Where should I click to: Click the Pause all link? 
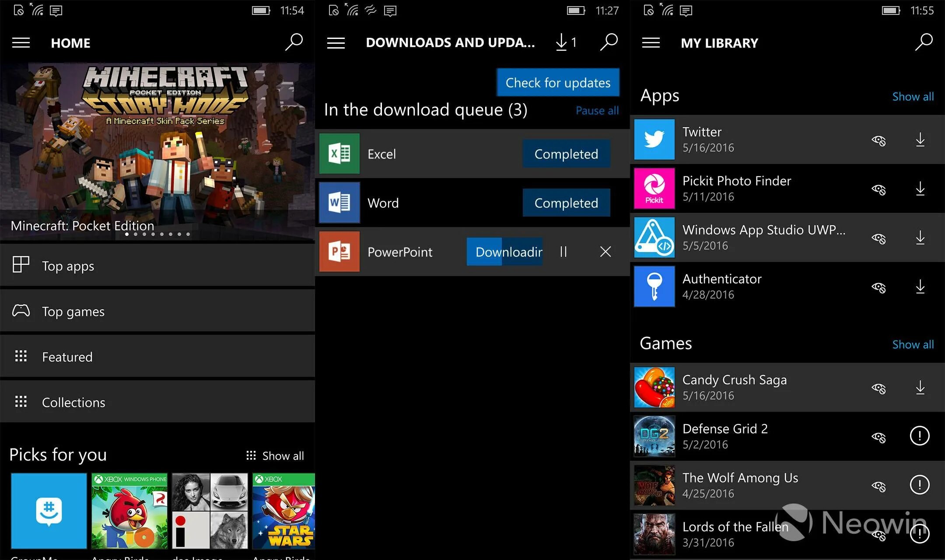597,110
